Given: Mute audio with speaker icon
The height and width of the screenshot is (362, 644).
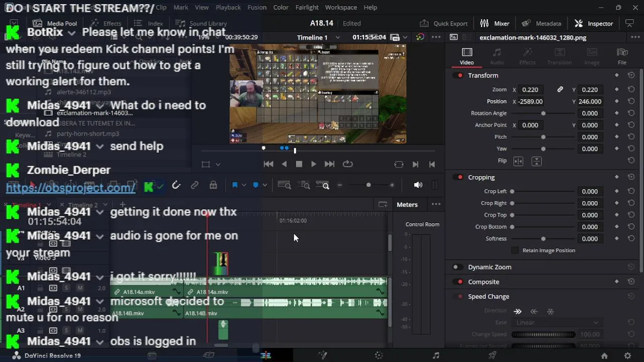Looking at the screenshot, I should (x=418, y=185).
